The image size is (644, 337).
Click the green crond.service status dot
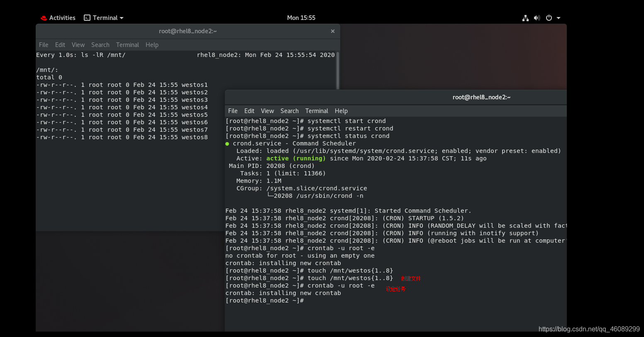(x=227, y=144)
